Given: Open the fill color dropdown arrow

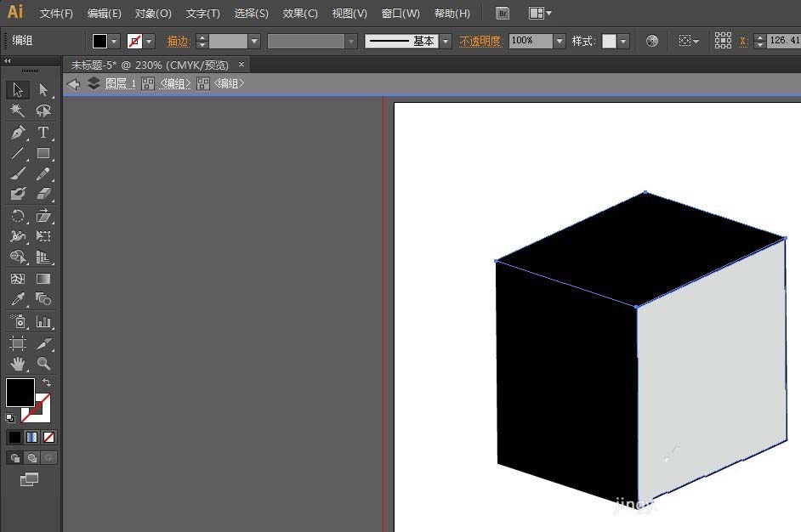Looking at the screenshot, I should click(x=114, y=41).
